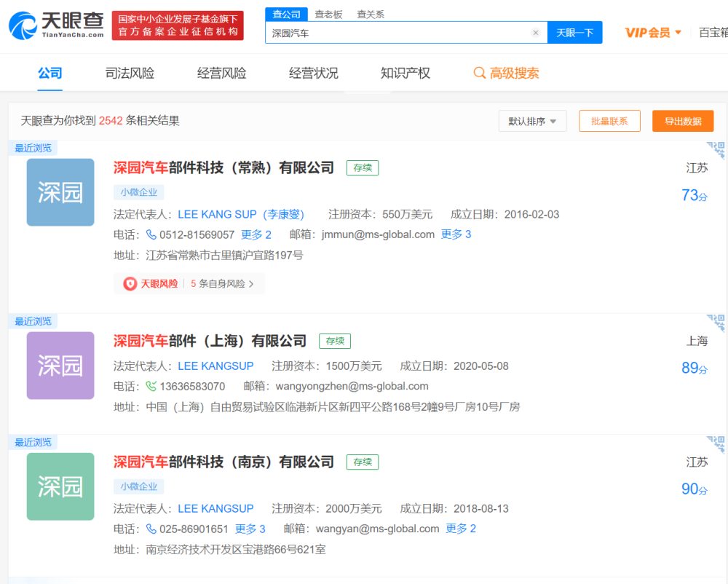Click the 89分 score of the 上海 company
Screen dimensions: 728x584
point(694,368)
